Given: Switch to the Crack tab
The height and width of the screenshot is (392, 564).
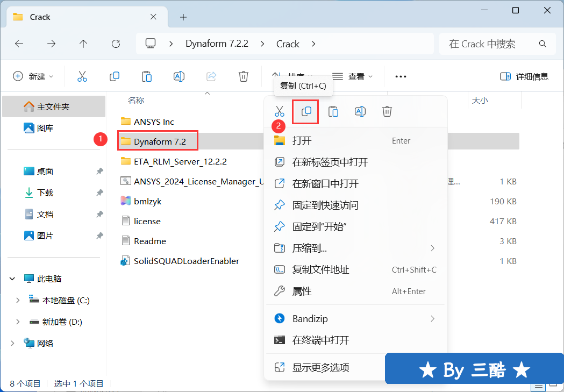Looking at the screenshot, I should tap(88, 17).
